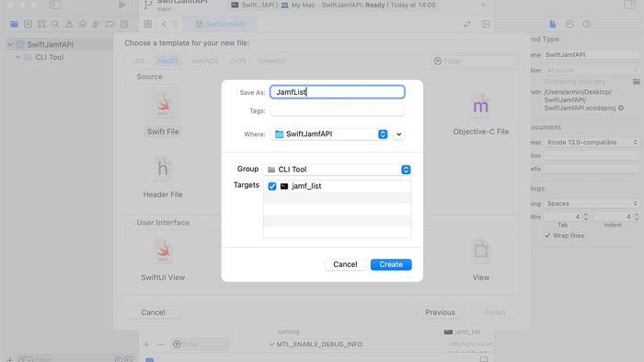Click the plus button in the toolbar
The width and height of the screenshot is (644, 362).
click(483, 5)
